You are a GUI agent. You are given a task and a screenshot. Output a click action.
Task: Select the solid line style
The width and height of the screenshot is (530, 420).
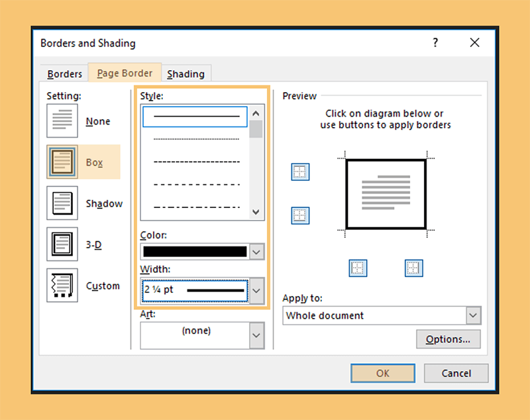(195, 117)
